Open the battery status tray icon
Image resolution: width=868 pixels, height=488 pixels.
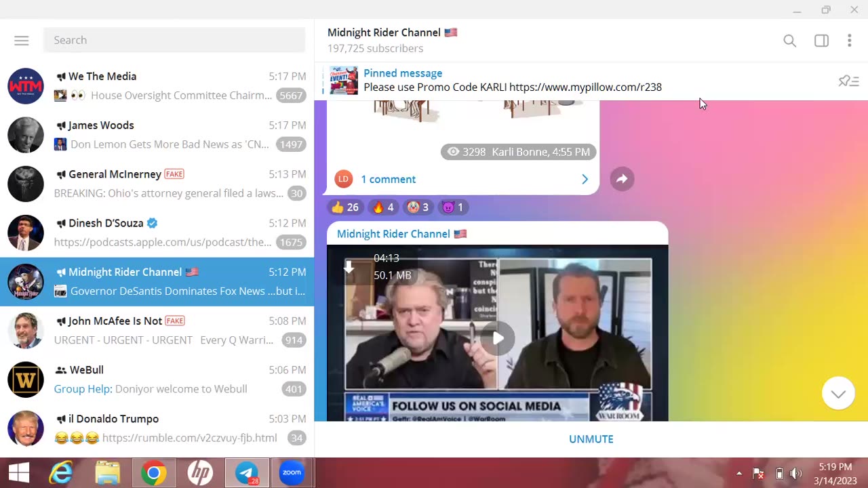point(779,473)
